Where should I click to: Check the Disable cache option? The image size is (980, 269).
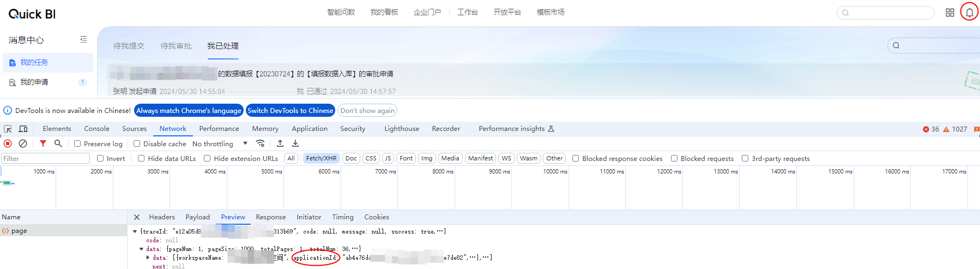(137, 144)
